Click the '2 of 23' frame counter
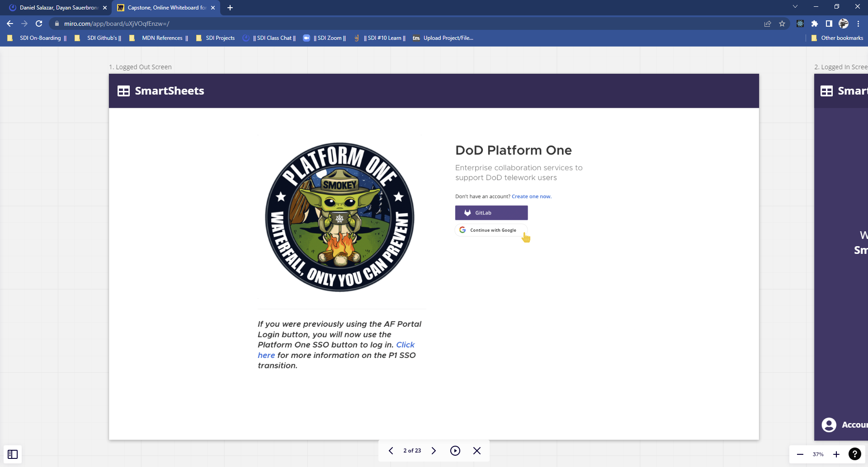The height and width of the screenshot is (467, 868). click(x=412, y=451)
